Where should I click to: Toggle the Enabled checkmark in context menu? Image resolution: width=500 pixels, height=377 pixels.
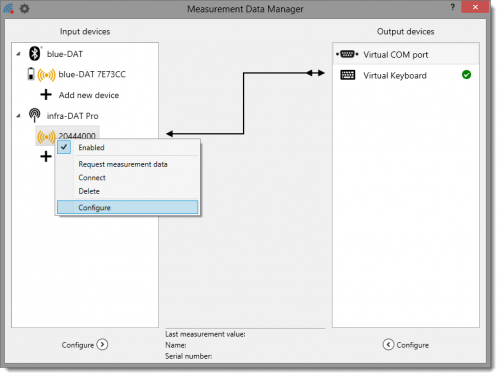pos(64,147)
